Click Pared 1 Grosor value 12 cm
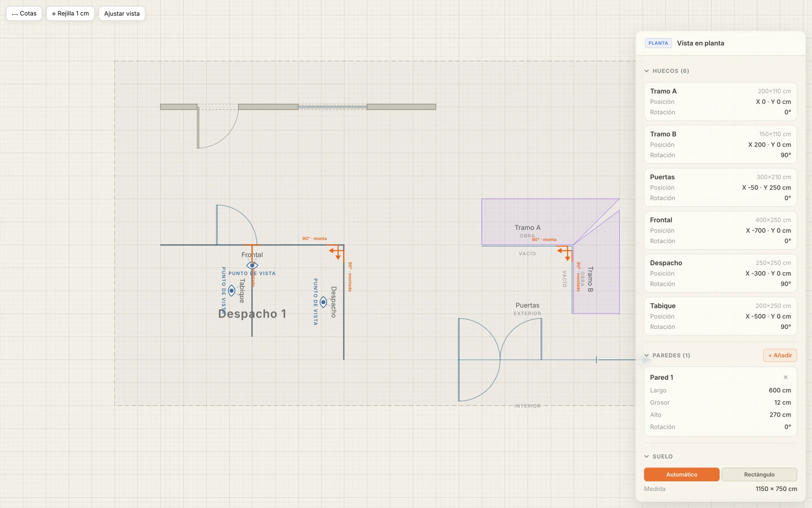Image resolution: width=812 pixels, height=508 pixels. tap(782, 403)
